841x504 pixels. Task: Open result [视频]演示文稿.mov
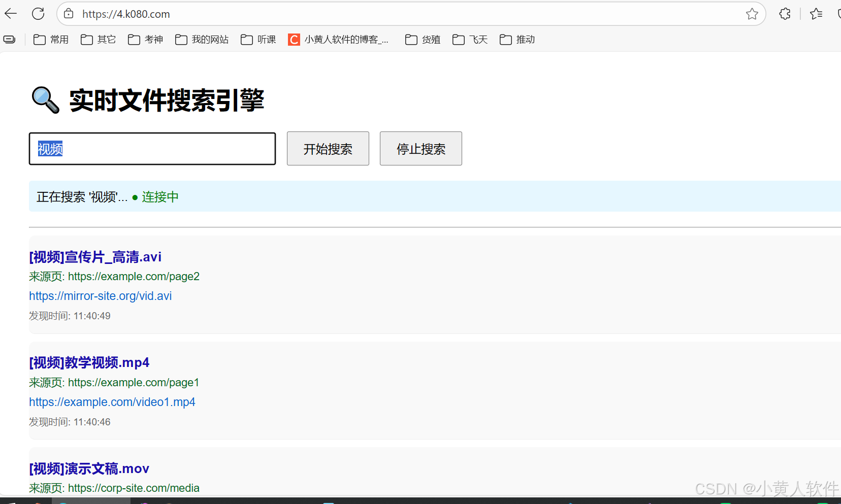(89, 468)
